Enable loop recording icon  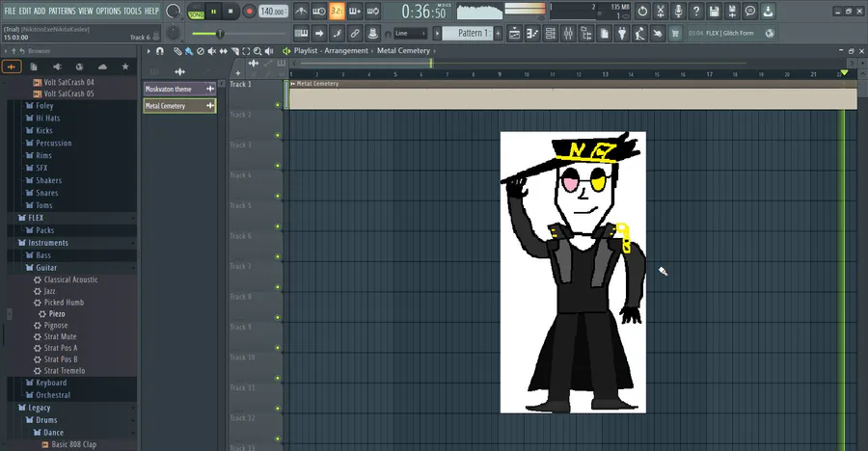(373, 11)
